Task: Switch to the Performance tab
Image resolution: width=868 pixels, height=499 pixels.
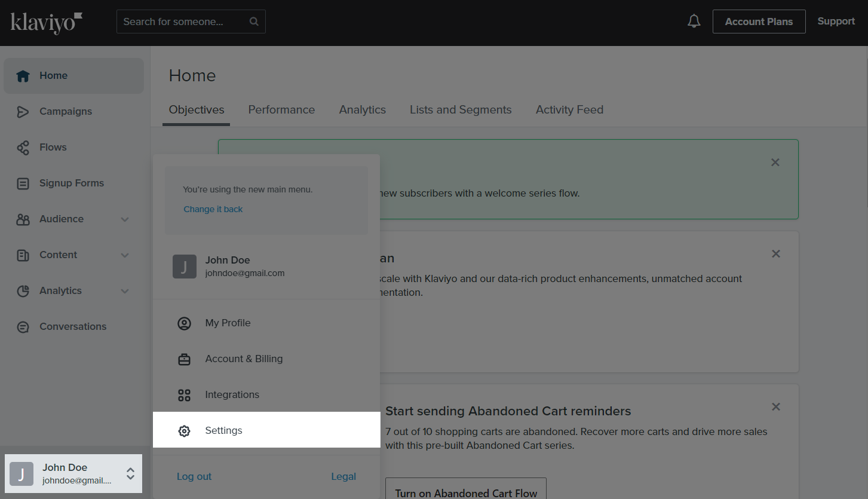Action: click(x=281, y=110)
